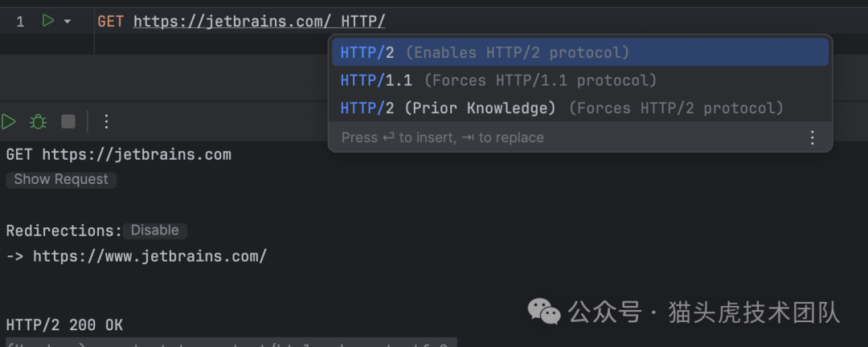The width and height of the screenshot is (868, 347).
Task: Click the Show Request button
Action: click(61, 179)
